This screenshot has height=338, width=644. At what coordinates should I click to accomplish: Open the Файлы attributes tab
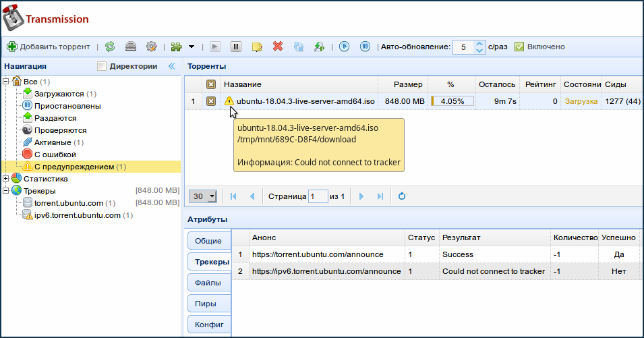209,283
